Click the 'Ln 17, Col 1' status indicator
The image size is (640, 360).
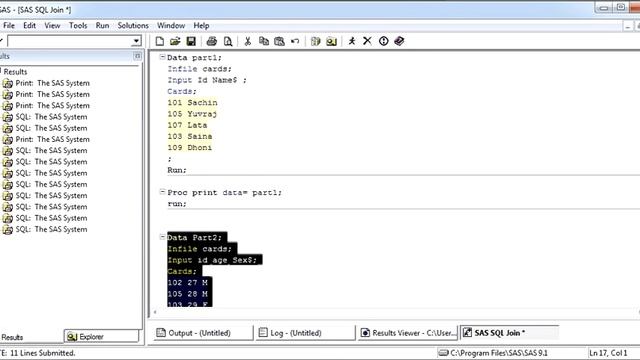point(608,353)
